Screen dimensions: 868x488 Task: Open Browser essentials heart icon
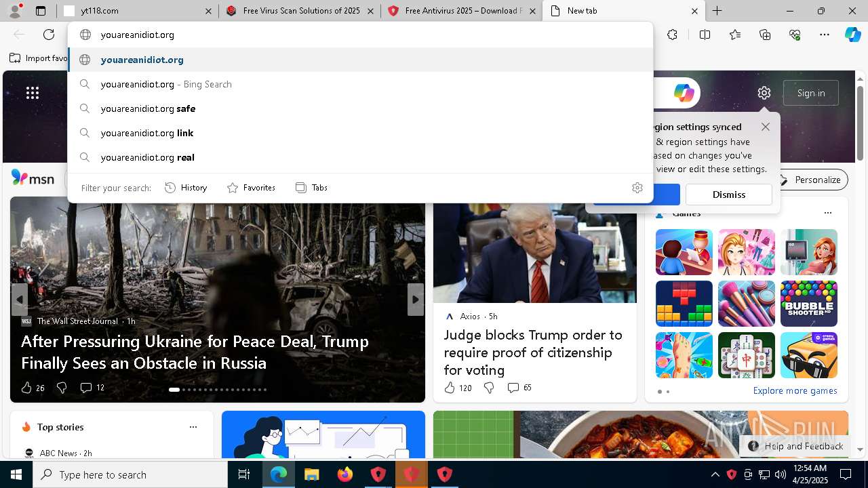(795, 35)
